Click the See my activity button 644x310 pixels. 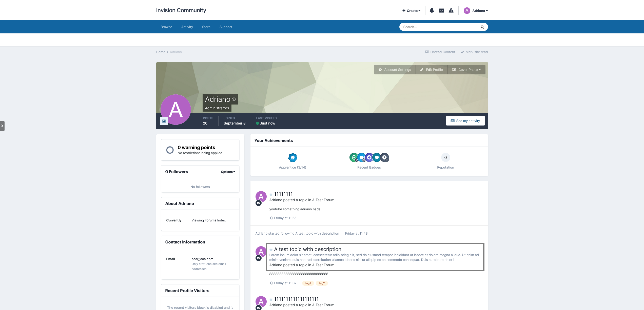pos(465,121)
